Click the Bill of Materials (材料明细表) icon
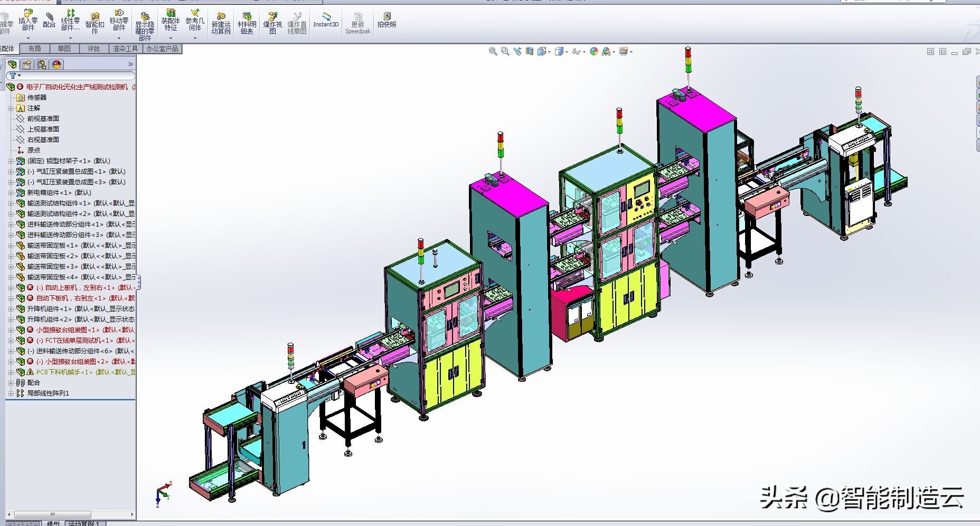 tap(247, 23)
